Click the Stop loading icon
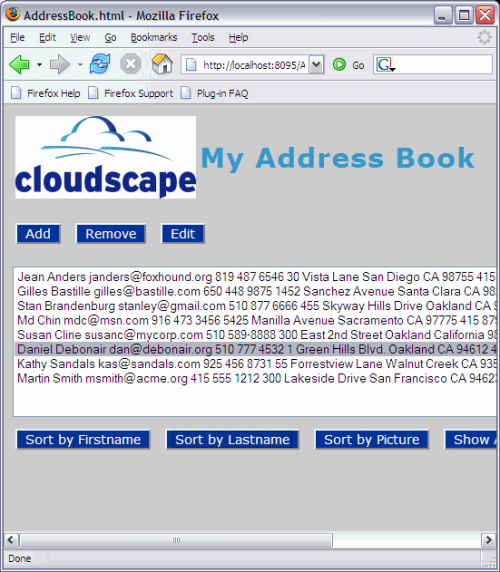 click(131, 64)
